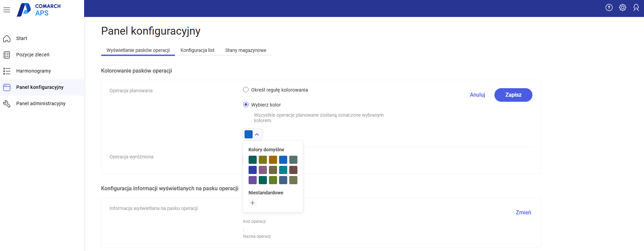Open settings gear in top bar
The image size is (644, 251).
click(x=622, y=7)
